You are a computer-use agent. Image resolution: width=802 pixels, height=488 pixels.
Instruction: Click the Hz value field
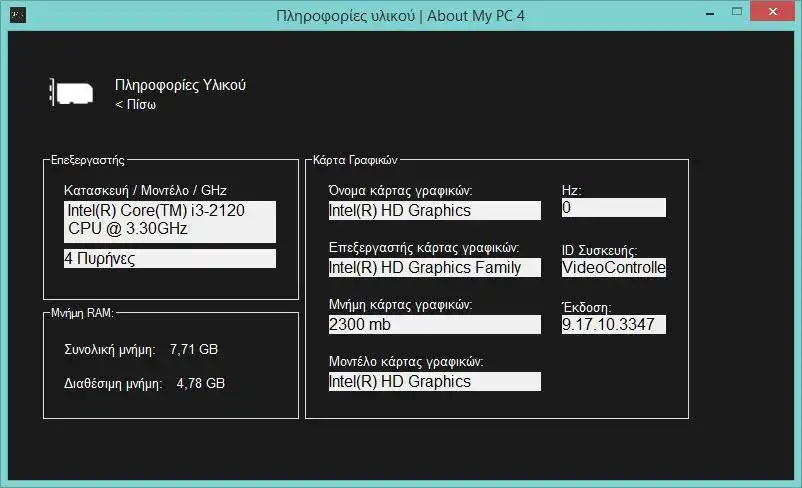[x=614, y=207]
